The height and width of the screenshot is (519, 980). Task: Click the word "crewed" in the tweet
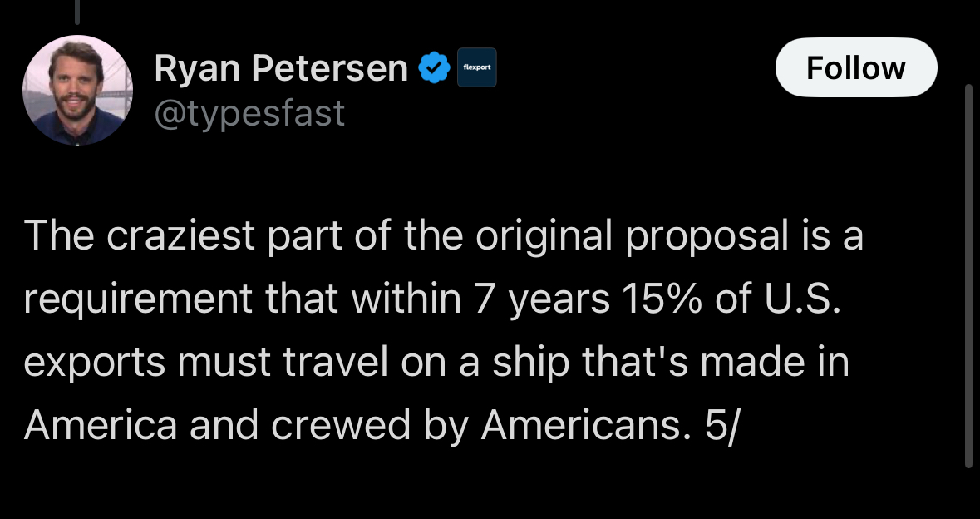point(342,424)
